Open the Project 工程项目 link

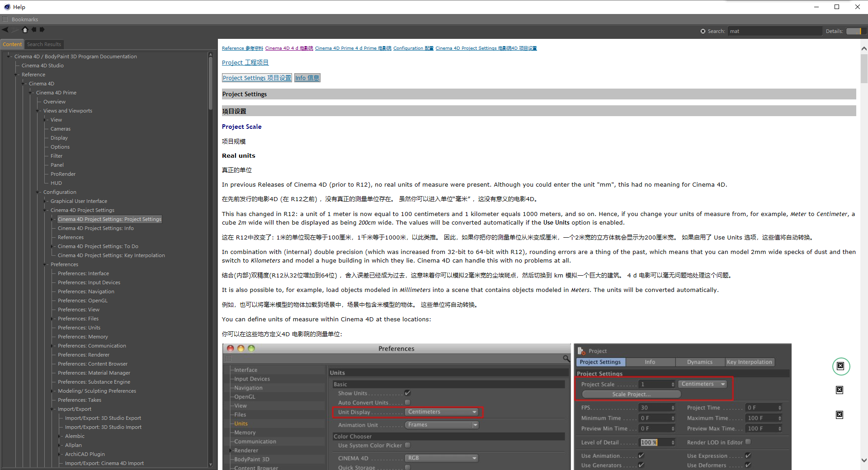pyautogui.click(x=245, y=62)
